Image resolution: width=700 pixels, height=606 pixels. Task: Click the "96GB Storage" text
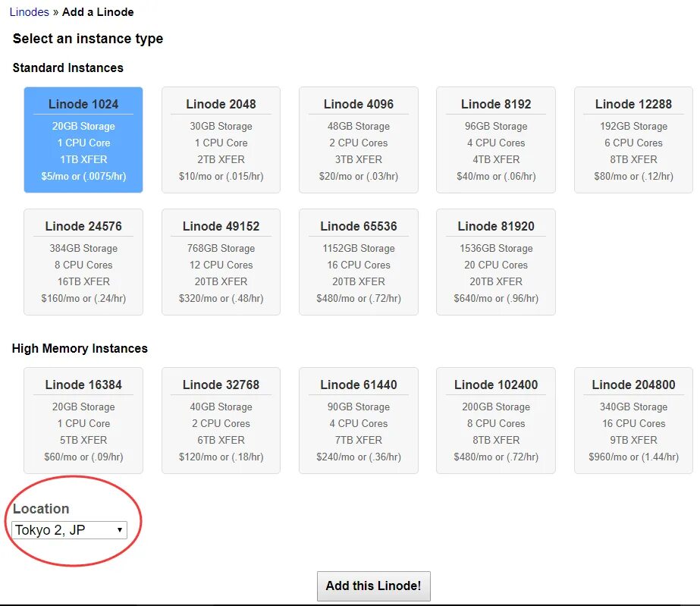tap(496, 127)
